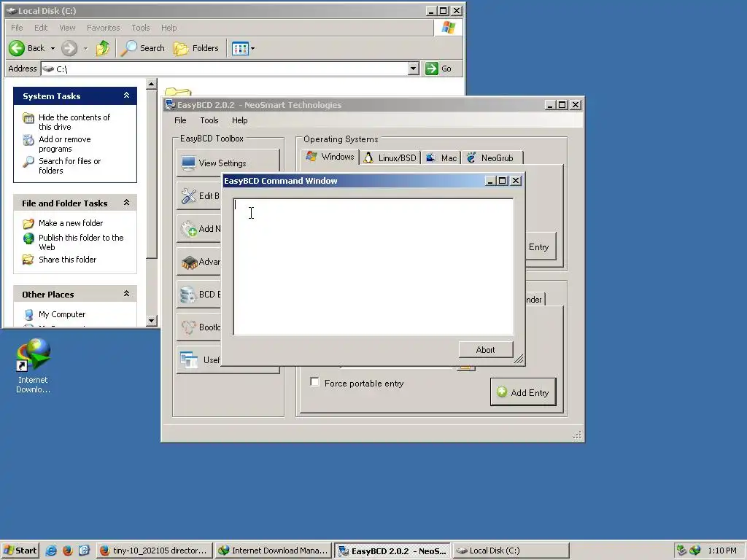Click the Useful Utilities icon
This screenshot has height=560, width=747.
[x=189, y=360]
